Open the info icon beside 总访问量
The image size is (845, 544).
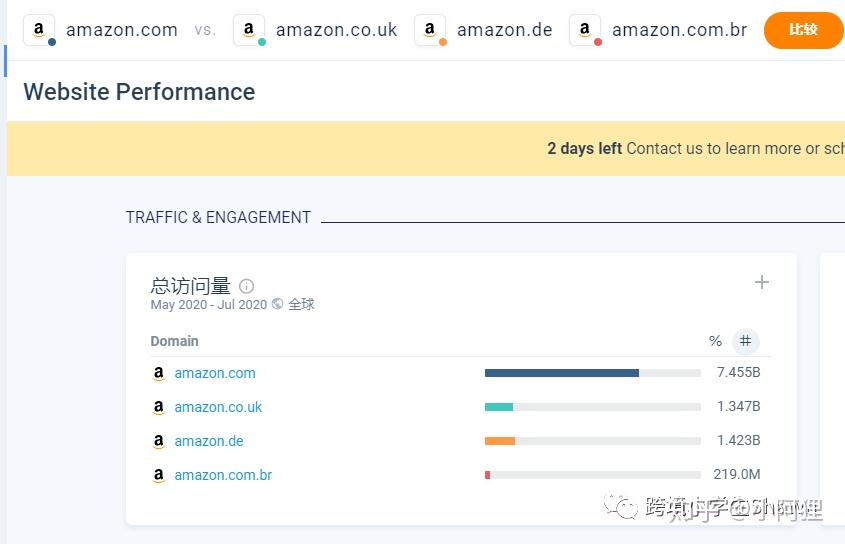[x=246, y=286]
